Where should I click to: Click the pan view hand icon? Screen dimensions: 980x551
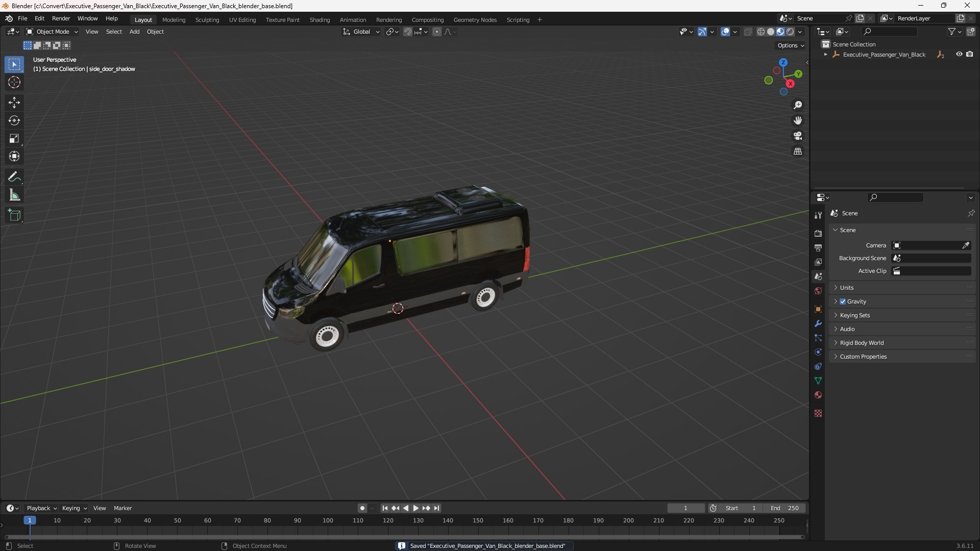[798, 120]
